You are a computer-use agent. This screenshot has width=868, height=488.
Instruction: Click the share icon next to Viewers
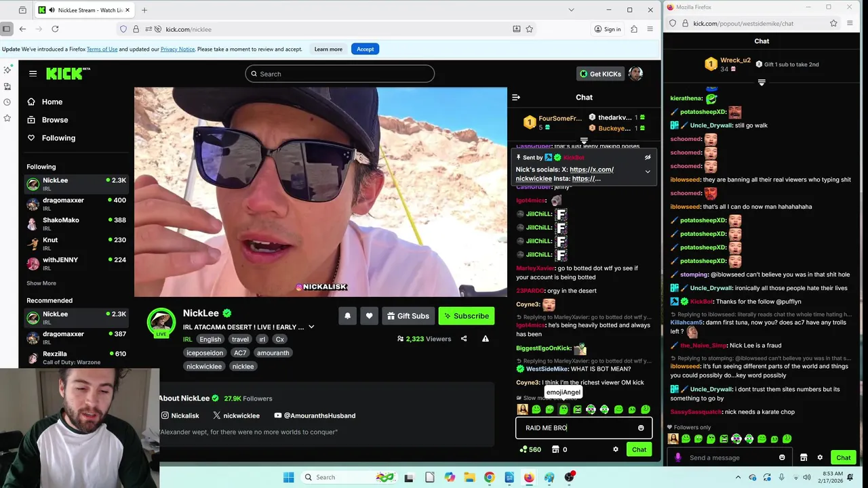464,338
